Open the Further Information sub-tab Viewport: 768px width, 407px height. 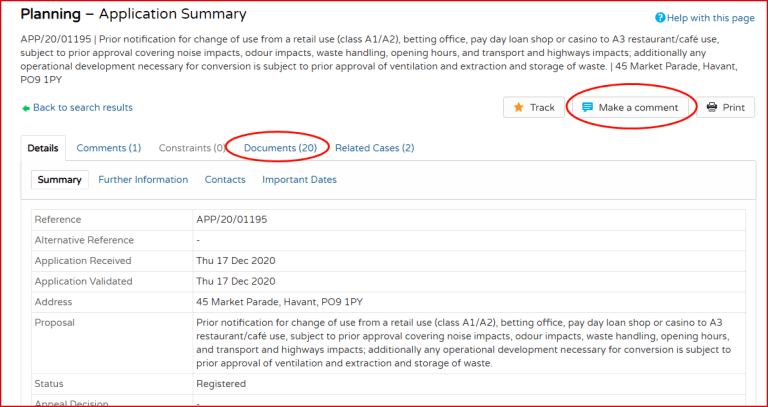coord(143,180)
